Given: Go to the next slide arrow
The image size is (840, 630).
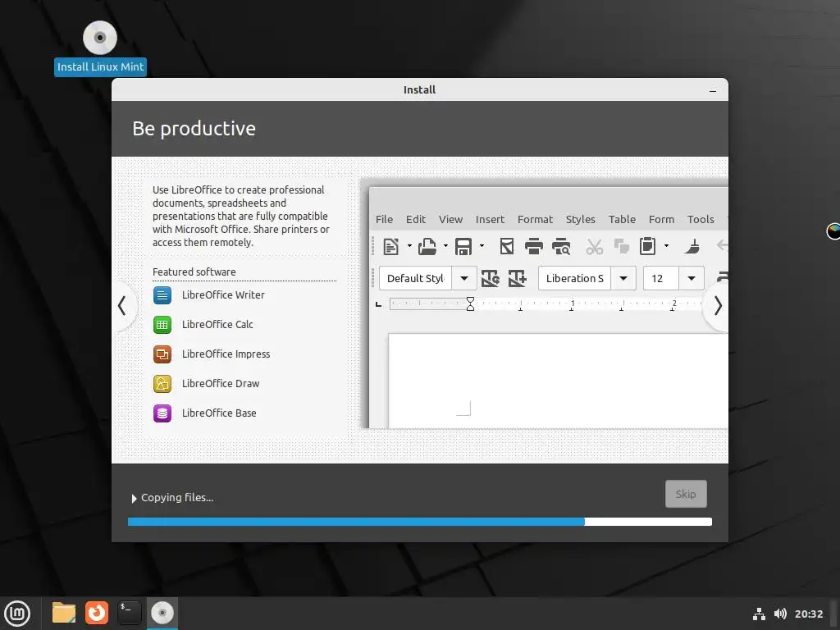Looking at the screenshot, I should [718, 306].
